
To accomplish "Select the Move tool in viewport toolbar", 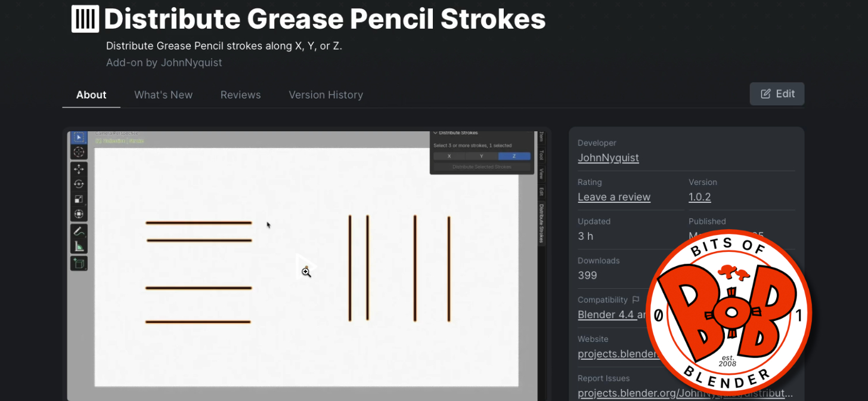I will [x=79, y=169].
